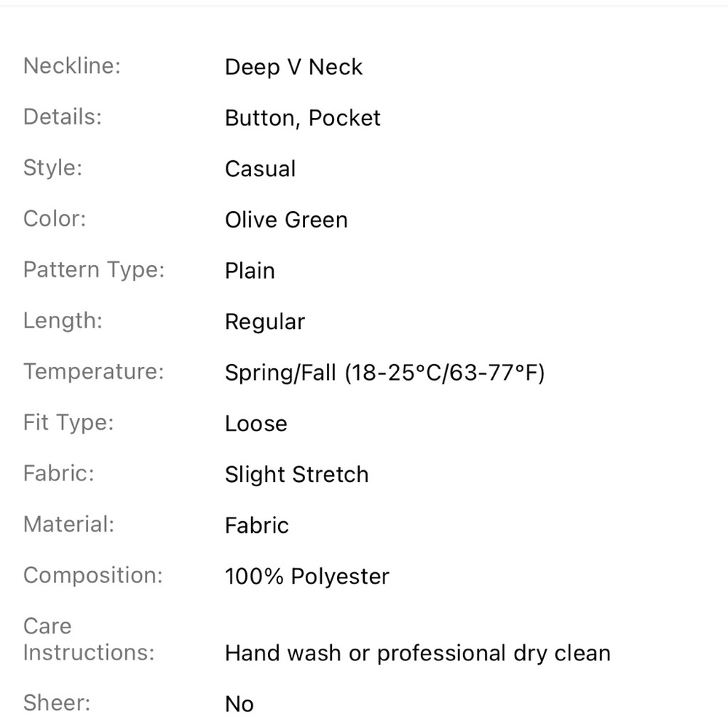Viewport: 728px width, 728px height.
Task: Select the Loose fit value
Action: (256, 424)
